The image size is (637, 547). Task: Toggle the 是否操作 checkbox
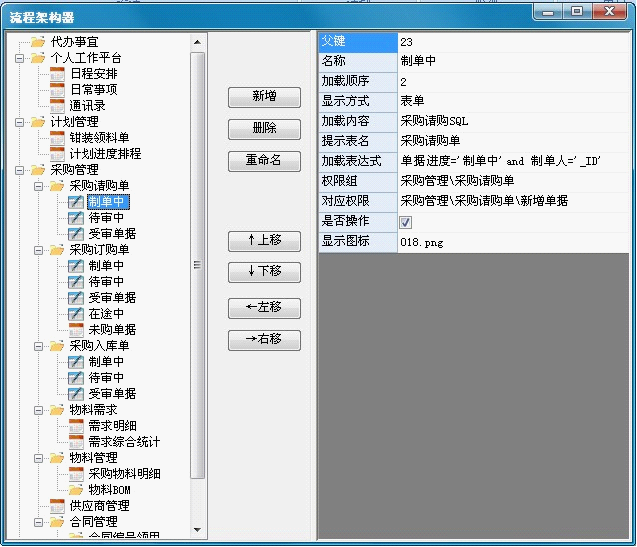point(405,222)
